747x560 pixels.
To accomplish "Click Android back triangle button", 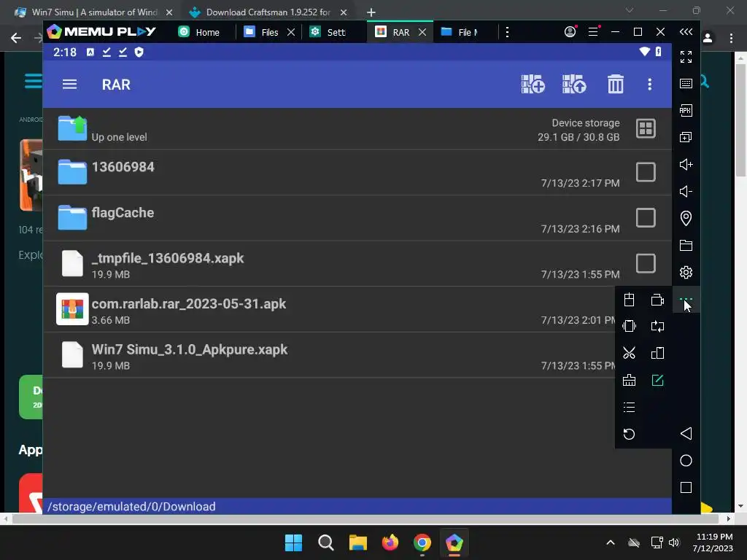I will (686, 433).
